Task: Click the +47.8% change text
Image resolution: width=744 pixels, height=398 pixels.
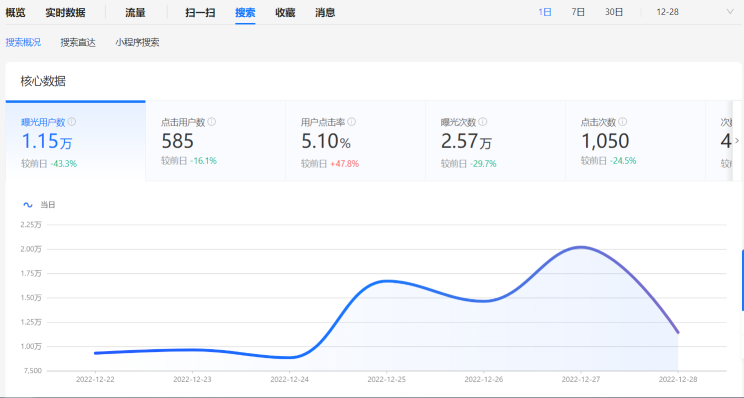Action: tap(344, 164)
